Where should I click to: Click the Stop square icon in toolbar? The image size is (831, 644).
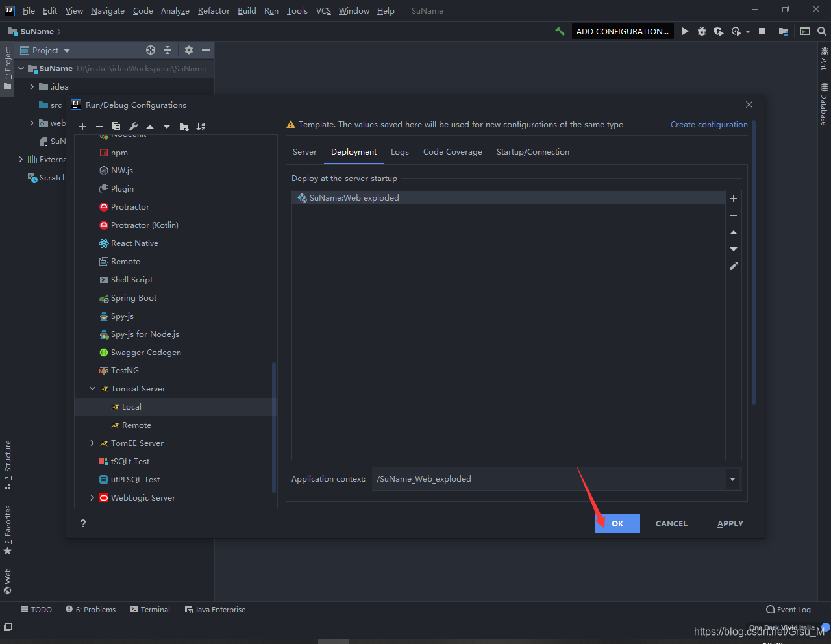click(x=762, y=31)
